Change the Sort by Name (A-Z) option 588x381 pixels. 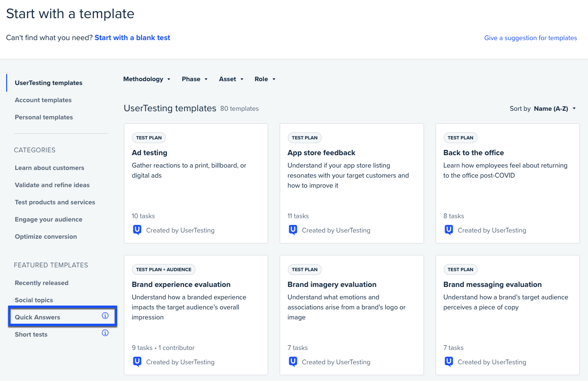(555, 109)
